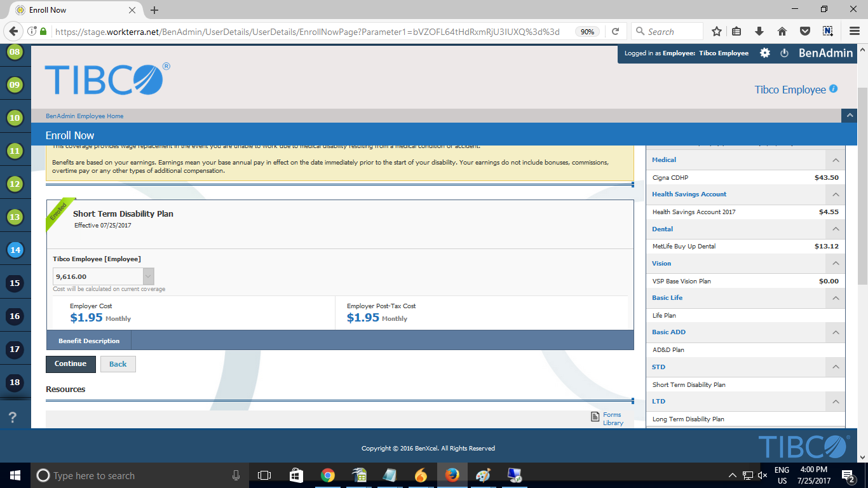Open step 18 in sidebar
The height and width of the screenshot is (488, 868).
pyautogui.click(x=15, y=382)
